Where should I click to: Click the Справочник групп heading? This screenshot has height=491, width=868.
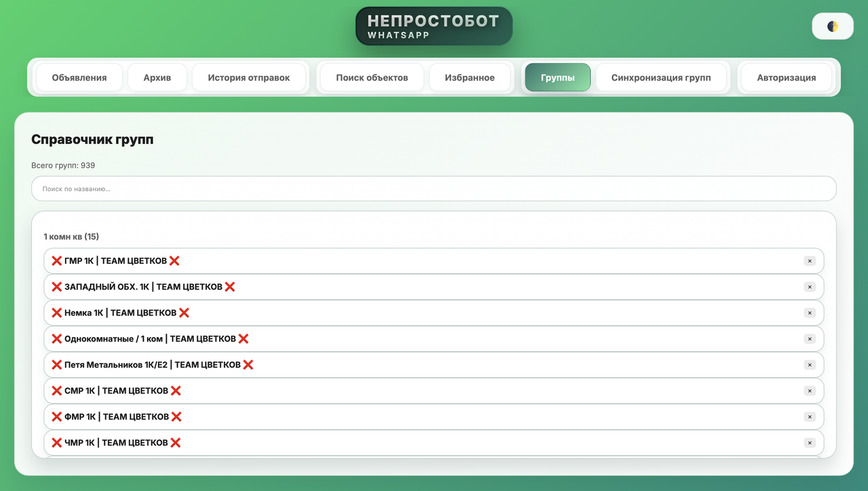pyautogui.click(x=92, y=140)
